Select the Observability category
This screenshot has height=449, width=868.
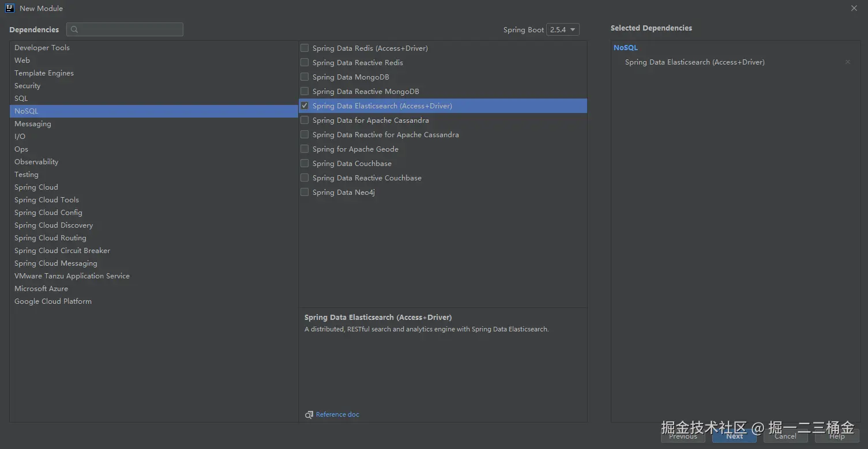tap(153, 162)
